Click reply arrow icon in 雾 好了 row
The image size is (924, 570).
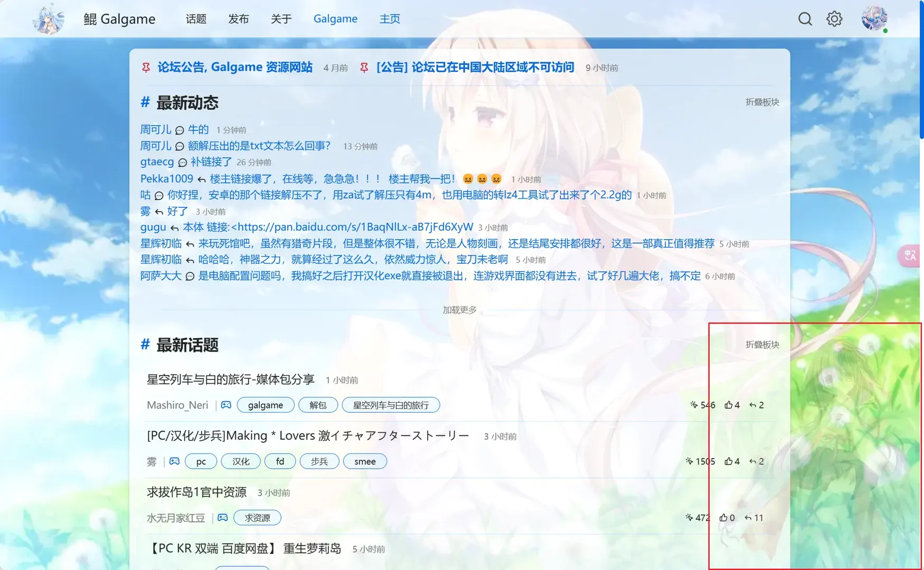pyautogui.click(x=159, y=212)
